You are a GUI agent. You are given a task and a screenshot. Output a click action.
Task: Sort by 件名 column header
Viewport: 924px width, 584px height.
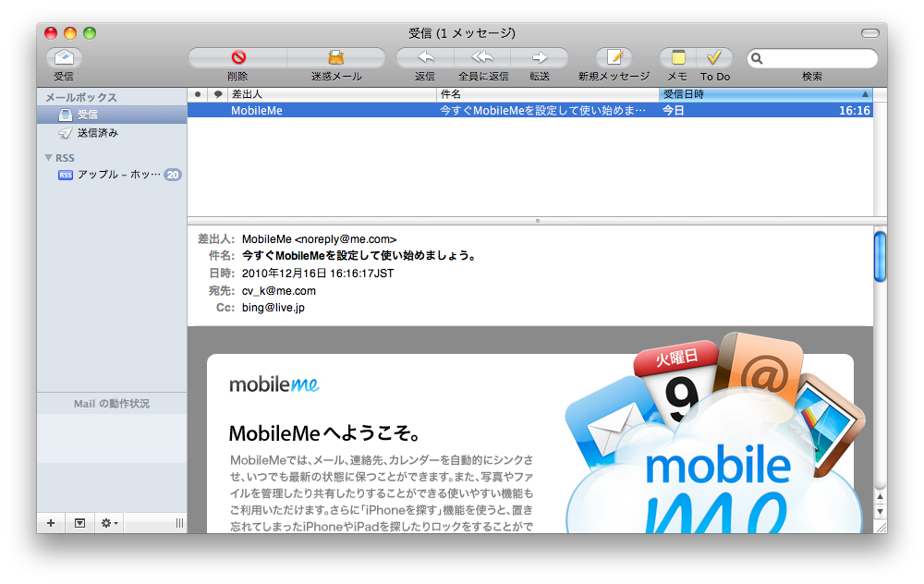click(x=548, y=94)
